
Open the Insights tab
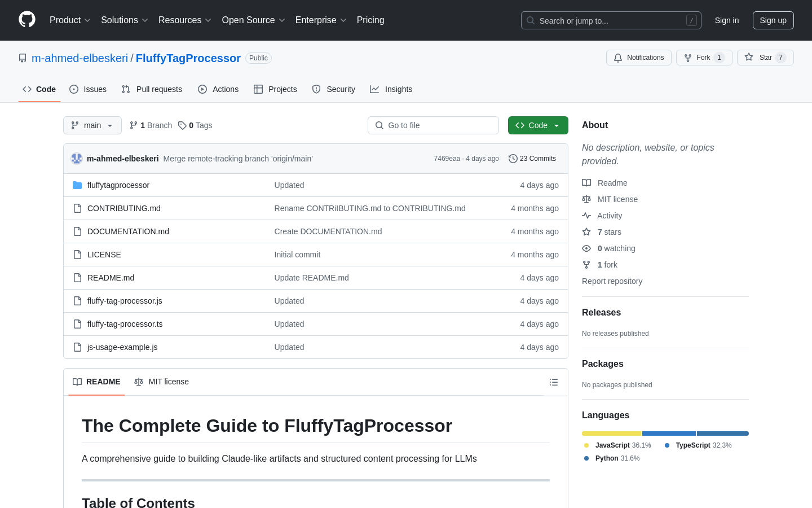pos(391,89)
